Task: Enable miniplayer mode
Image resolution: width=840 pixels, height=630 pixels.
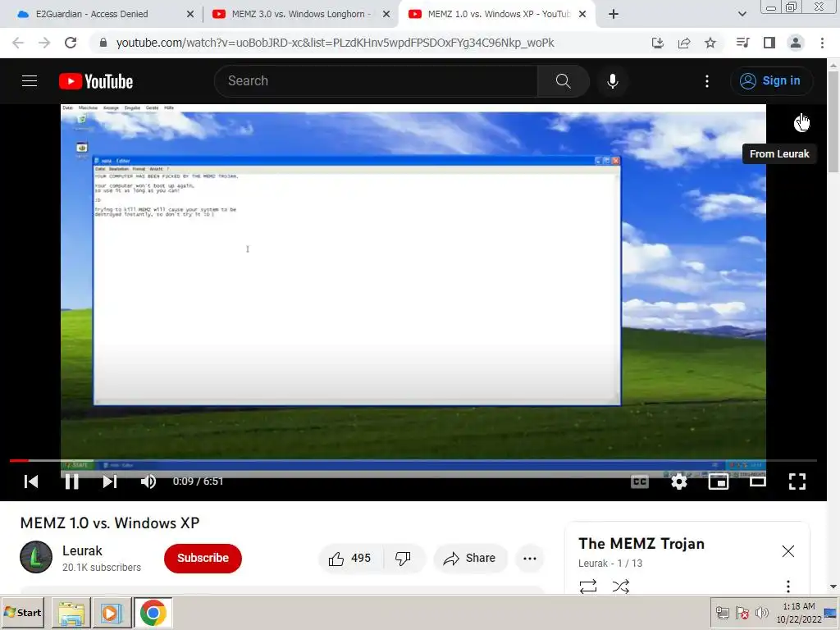Action: (x=718, y=481)
